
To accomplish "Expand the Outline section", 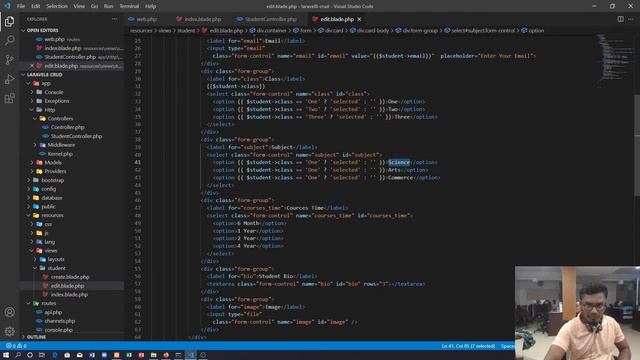I will click(36, 337).
